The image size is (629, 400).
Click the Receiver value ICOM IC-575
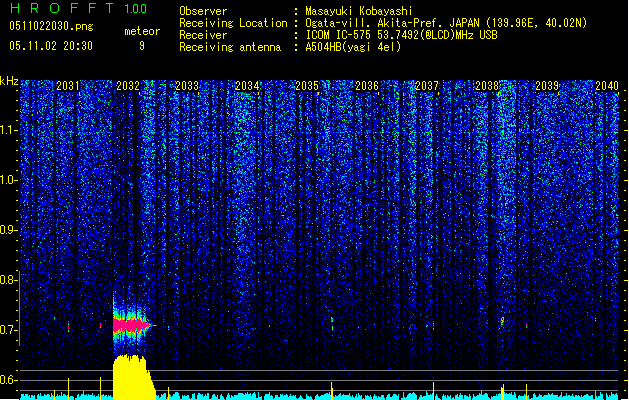339,35
